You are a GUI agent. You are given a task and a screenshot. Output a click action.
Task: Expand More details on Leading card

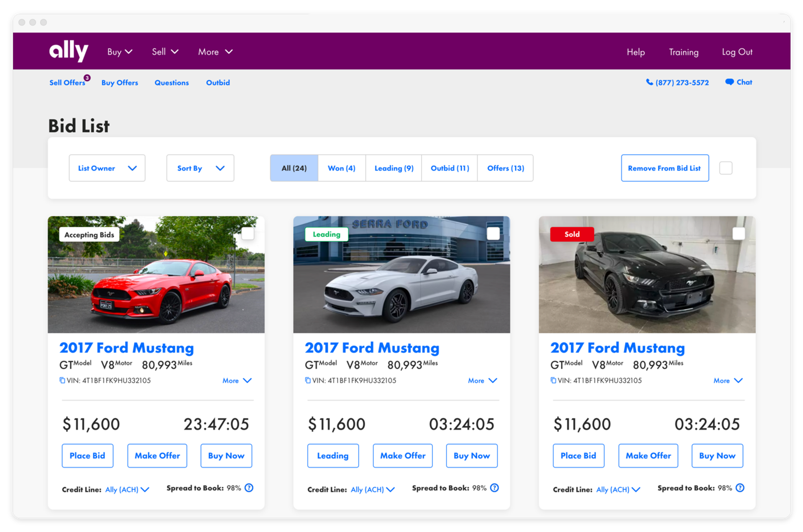point(483,381)
